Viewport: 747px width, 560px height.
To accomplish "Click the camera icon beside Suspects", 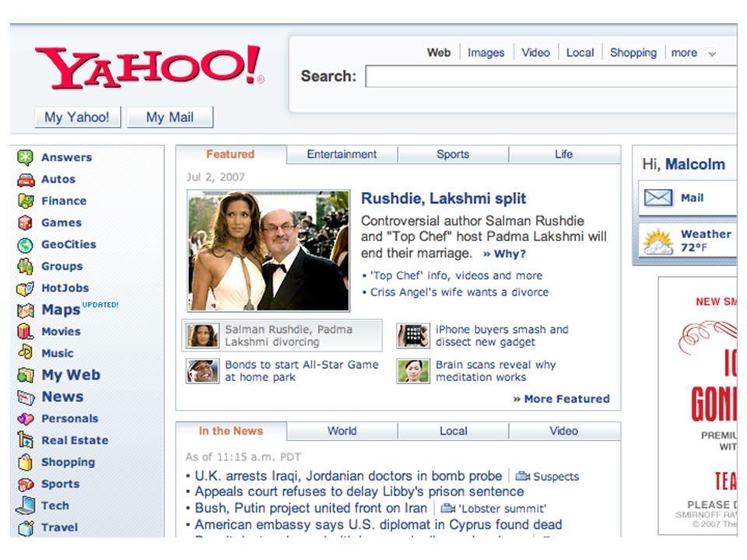I will 523,476.
